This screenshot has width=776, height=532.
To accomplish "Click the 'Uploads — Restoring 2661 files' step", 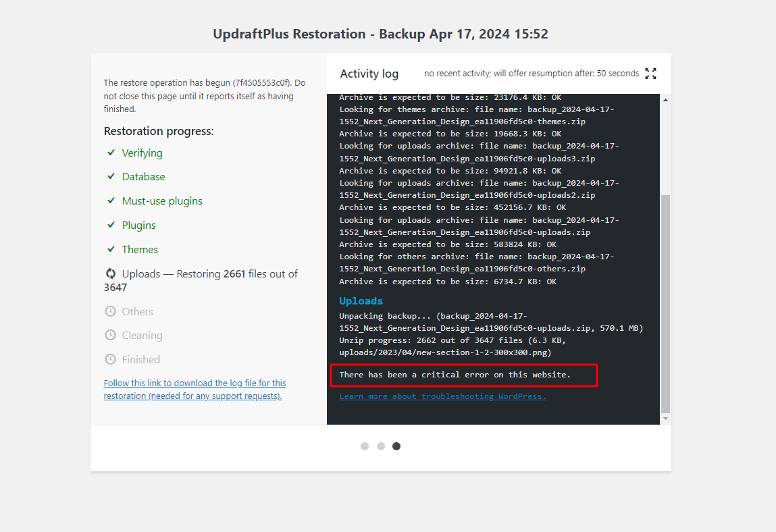I will (201, 280).
